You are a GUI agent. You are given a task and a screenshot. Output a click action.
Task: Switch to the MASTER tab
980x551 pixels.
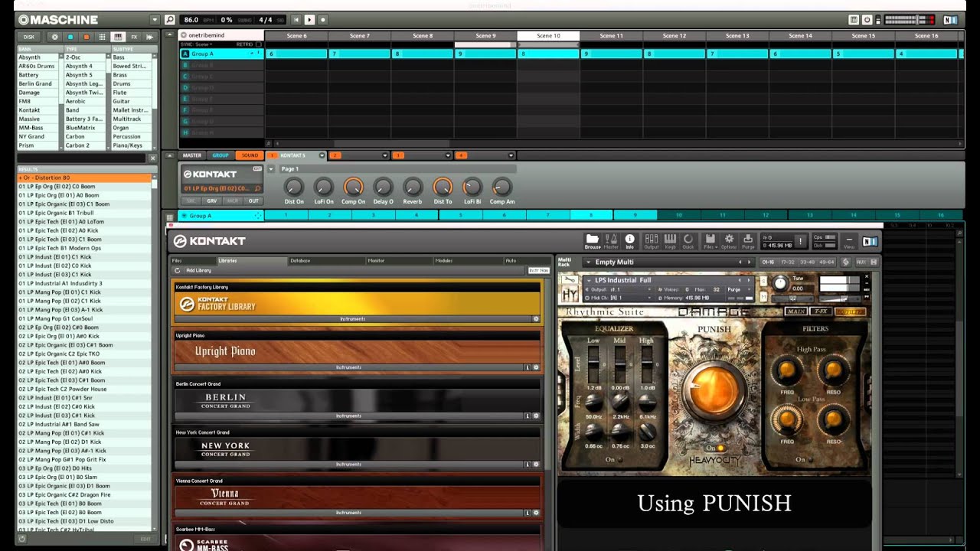[192, 155]
